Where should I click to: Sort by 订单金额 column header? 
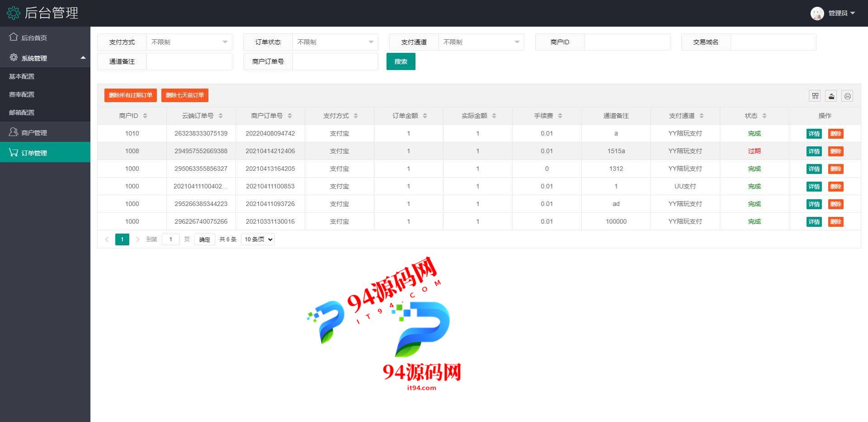tap(425, 116)
